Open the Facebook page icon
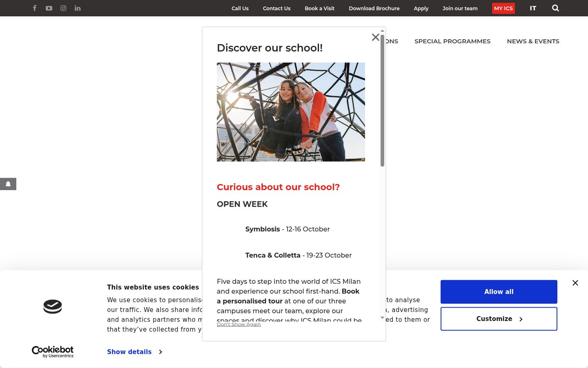588x368 pixels. 35,8
